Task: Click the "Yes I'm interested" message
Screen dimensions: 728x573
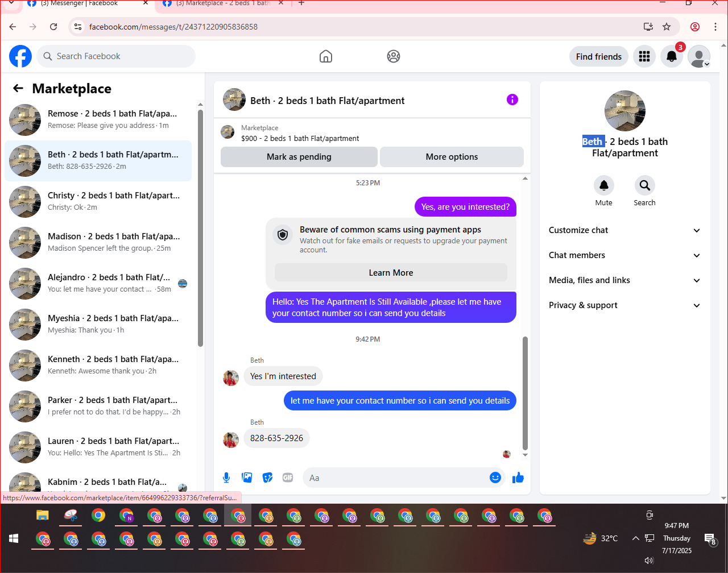Action: (283, 376)
